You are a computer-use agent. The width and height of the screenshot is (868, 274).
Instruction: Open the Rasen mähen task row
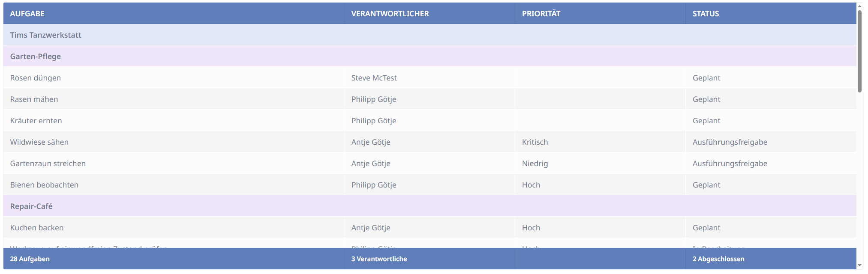pos(34,99)
